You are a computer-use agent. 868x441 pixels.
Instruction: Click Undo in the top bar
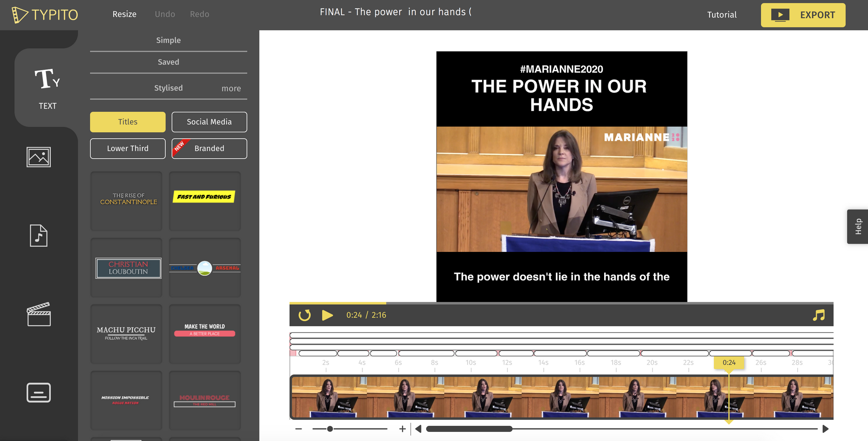[165, 14]
